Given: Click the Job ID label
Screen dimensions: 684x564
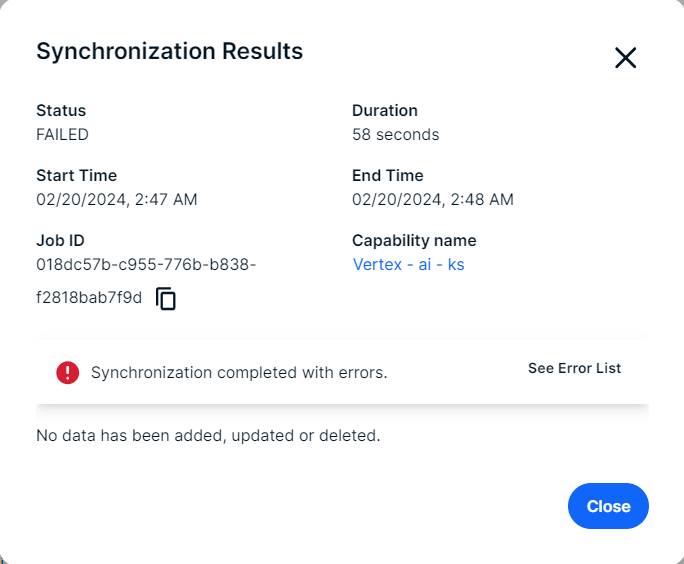Looking at the screenshot, I should pyautogui.click(x=60, y=241).
